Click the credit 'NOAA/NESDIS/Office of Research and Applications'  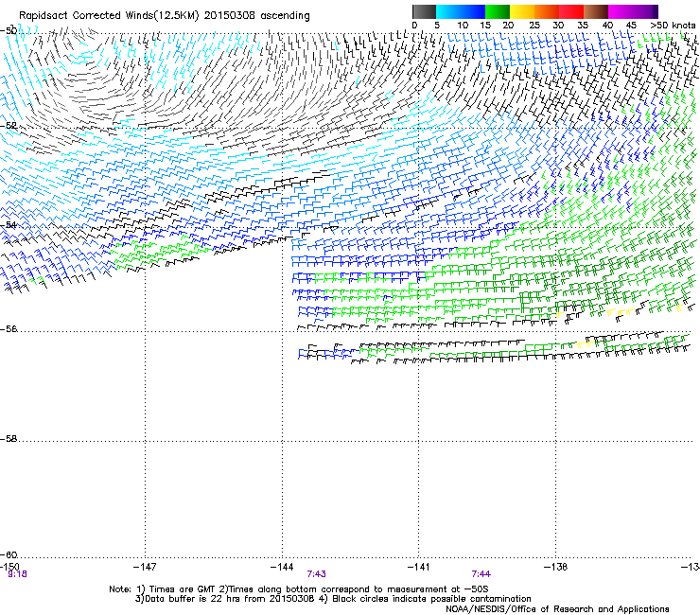557,609
